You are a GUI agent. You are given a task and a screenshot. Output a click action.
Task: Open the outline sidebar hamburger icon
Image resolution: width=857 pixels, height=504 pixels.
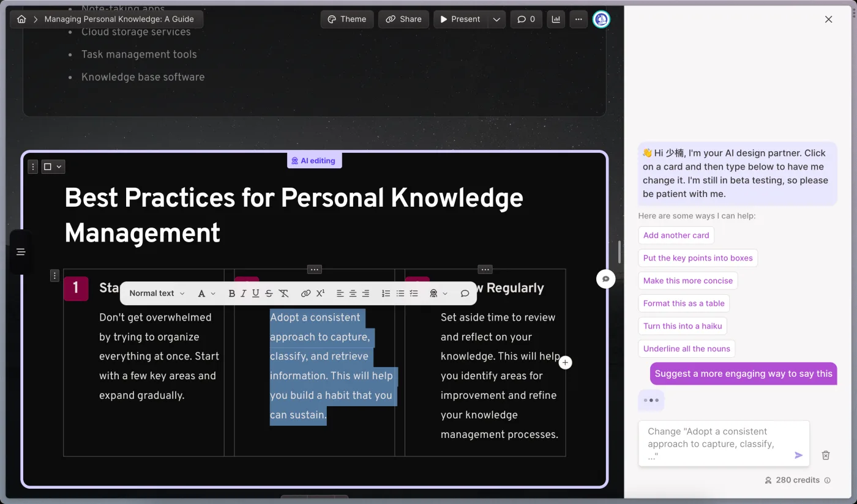21,252
